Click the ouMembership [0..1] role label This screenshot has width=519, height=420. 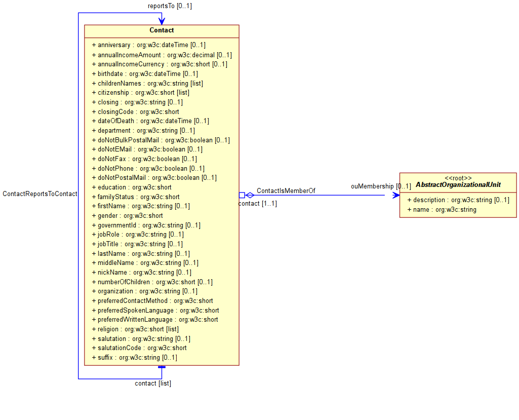pos(381,186)
